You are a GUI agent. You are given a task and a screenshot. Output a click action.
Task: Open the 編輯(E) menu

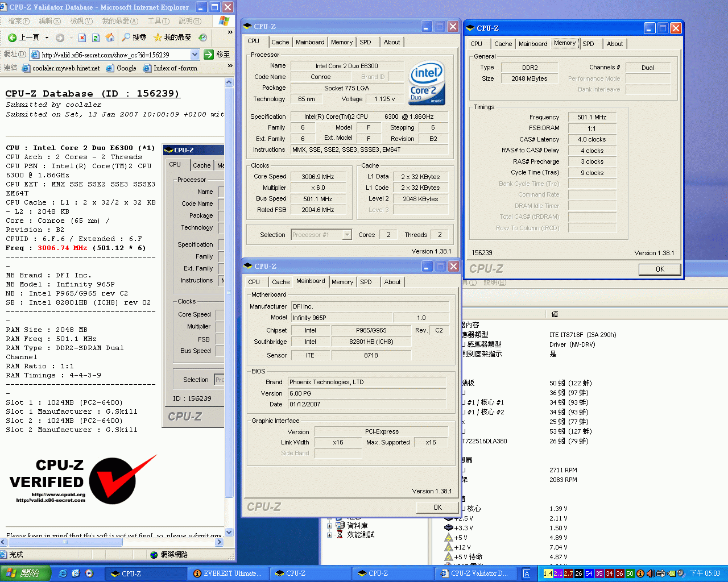pyautogui.click(x=49, y=21)
